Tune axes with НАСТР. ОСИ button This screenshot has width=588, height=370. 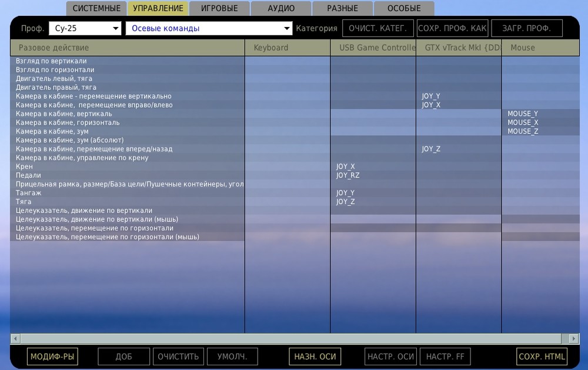click(390, 356)
